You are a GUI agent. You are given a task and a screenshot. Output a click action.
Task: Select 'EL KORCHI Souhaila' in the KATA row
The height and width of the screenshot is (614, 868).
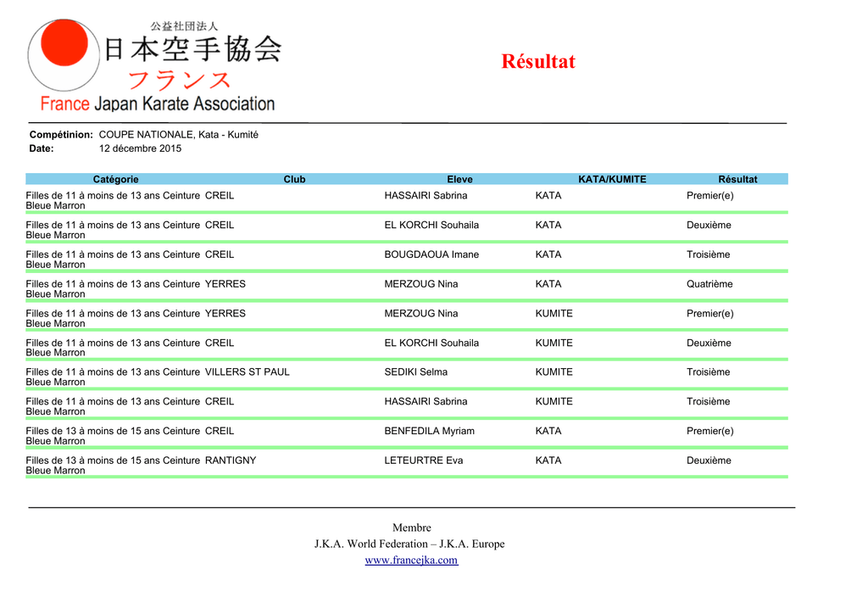tap(431, 225)
